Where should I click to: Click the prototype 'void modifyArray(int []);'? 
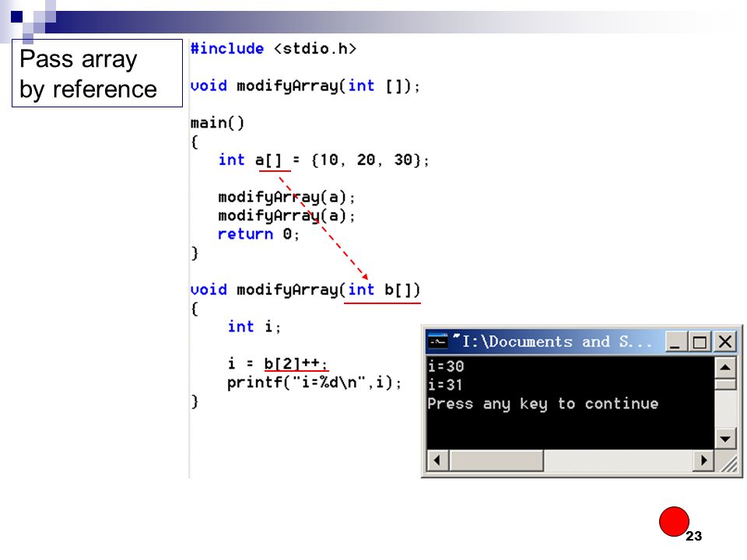[305, 86]
